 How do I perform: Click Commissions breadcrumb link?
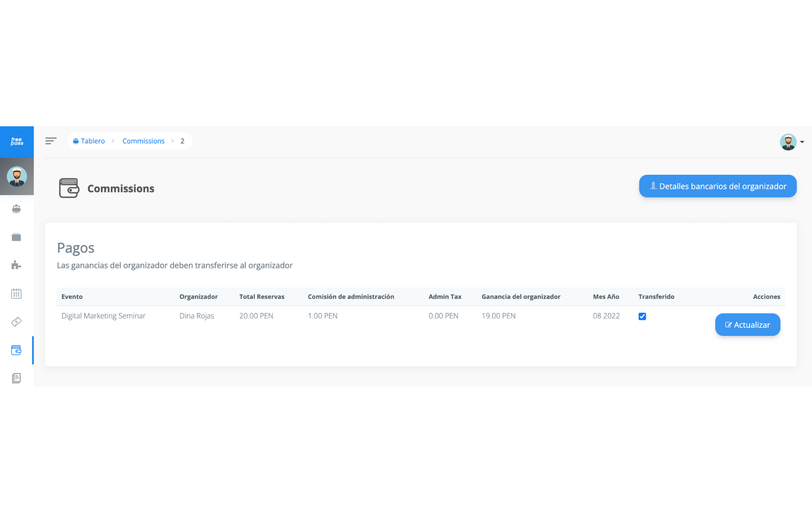143,141
